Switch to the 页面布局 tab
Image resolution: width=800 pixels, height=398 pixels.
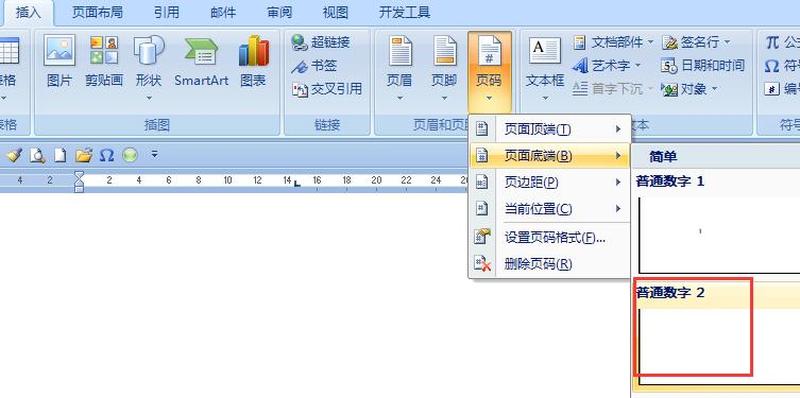[x=97, y=13]
